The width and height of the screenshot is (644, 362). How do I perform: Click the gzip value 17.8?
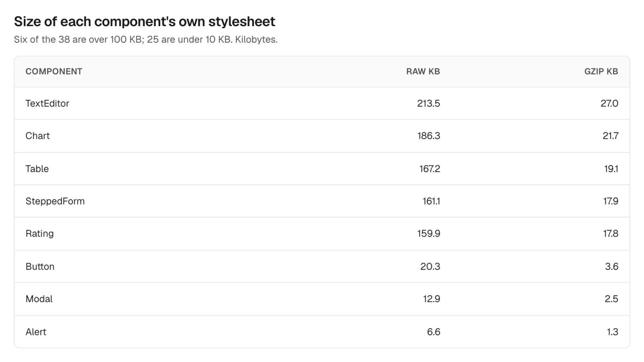pos(611,234)
